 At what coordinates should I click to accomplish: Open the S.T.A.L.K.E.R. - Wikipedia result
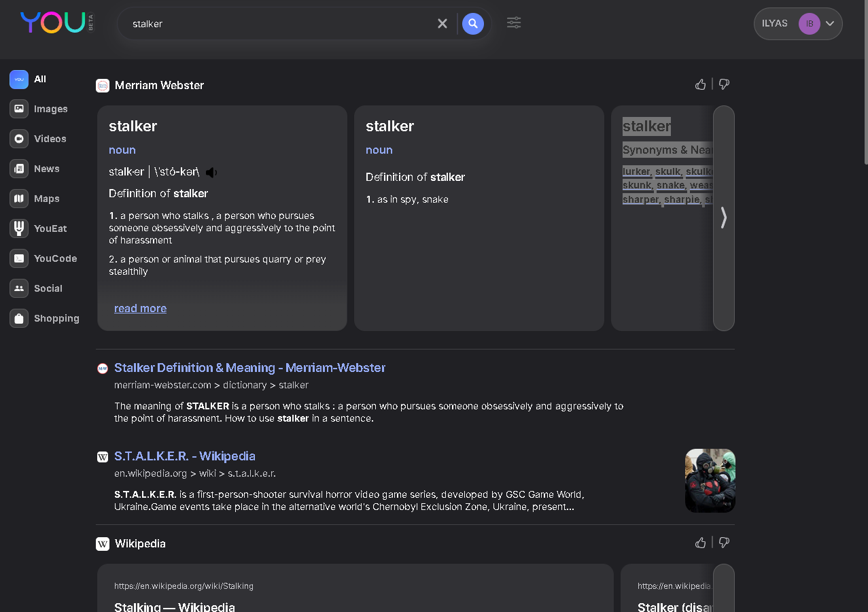[185, 456]
